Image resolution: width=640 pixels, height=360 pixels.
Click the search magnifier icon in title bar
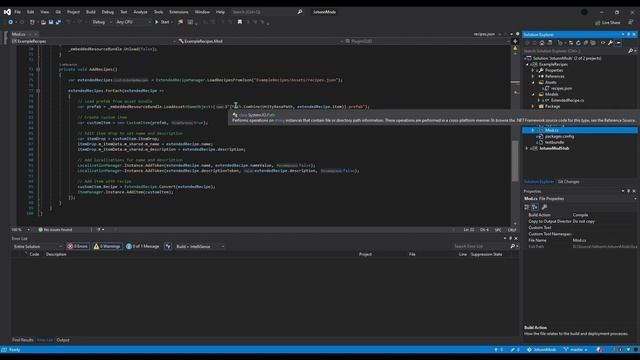[300, 12]
